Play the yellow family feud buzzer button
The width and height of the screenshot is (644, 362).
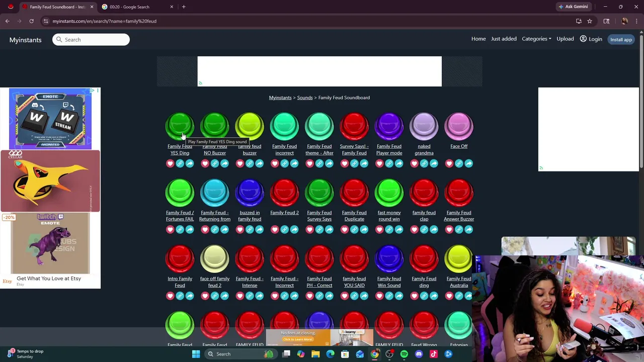click(x=250, y=126)
